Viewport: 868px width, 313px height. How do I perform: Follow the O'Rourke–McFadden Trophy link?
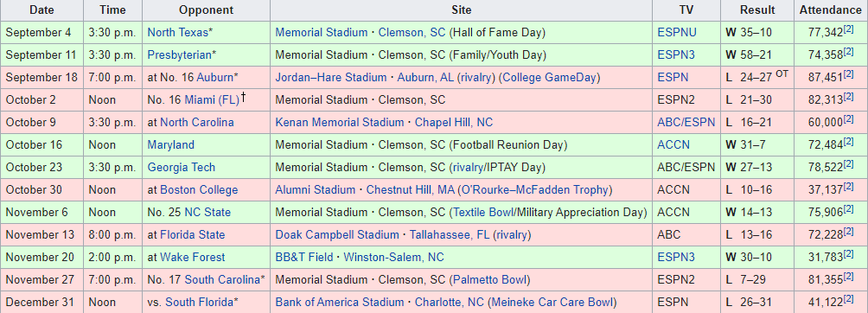coord(534,190)
